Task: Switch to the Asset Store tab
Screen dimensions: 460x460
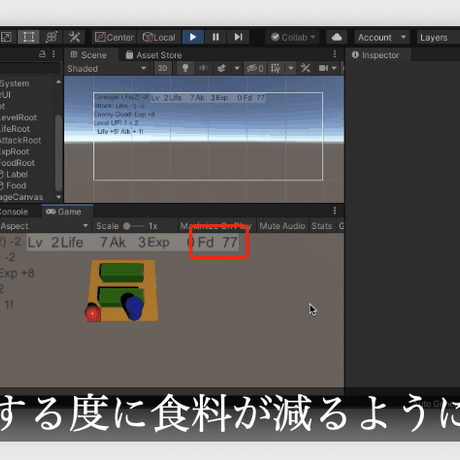Action: click(x=154, y=55)
